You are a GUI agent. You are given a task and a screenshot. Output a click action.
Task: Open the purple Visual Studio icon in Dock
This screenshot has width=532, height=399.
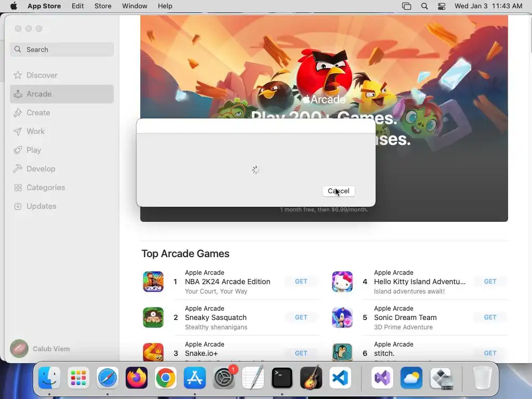click(x=382, y=378)
